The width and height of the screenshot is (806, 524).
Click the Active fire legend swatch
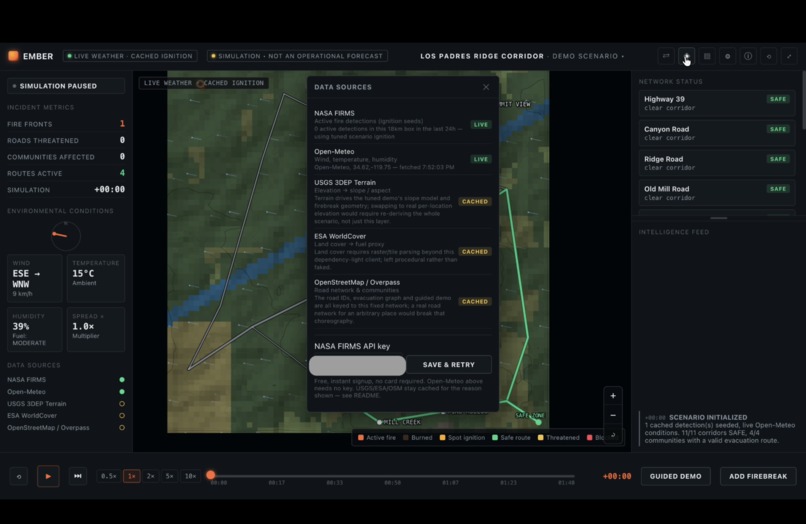tap(361, 438)
